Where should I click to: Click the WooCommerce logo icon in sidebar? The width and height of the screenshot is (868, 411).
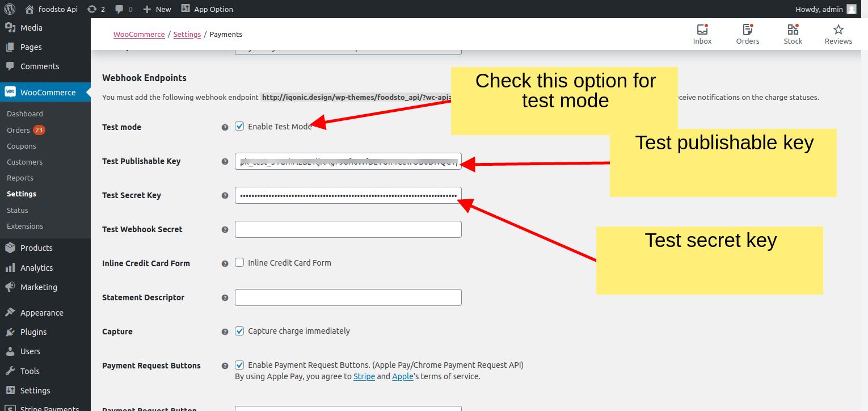click(x=10, y=92)
